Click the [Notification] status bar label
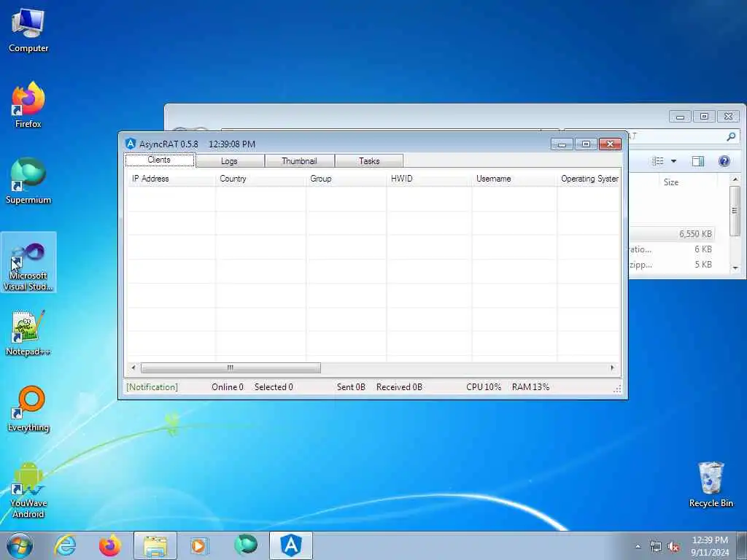The image size is (747, 560). click(x=152, y=387)
